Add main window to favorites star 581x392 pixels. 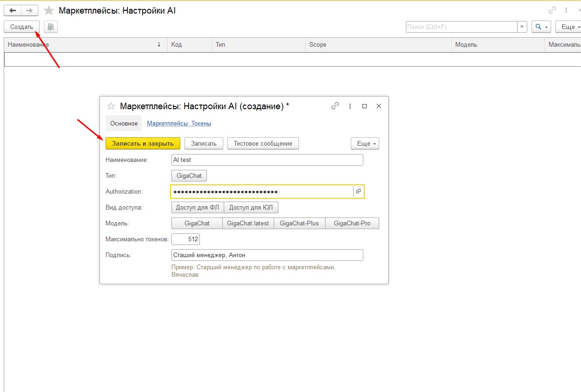coord(49,10)
